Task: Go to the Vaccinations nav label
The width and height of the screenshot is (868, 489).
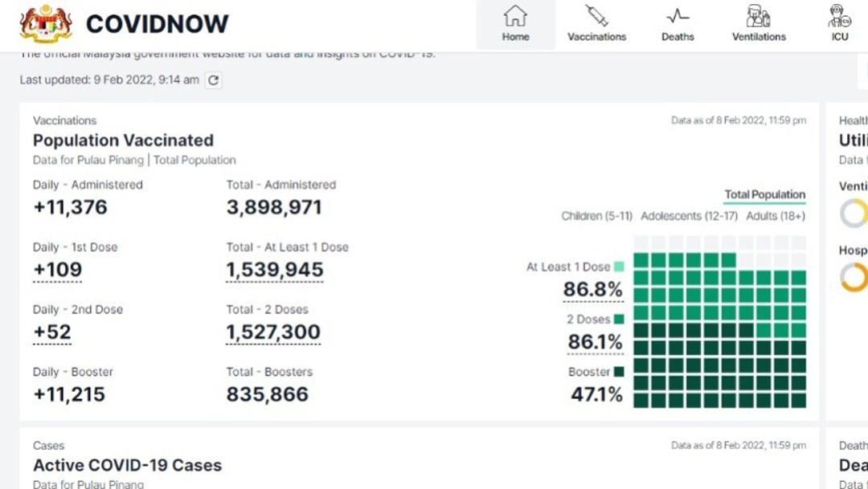Action: coord(596,36)
